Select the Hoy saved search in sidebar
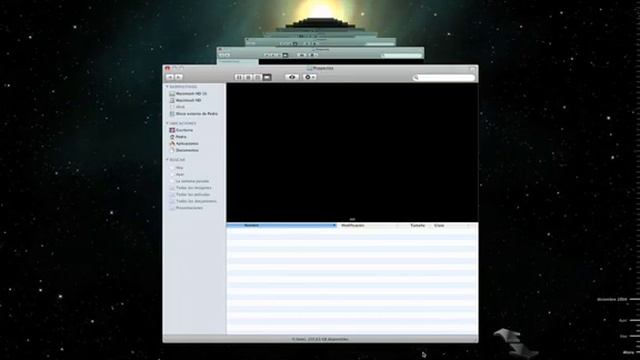 point(176,168)
